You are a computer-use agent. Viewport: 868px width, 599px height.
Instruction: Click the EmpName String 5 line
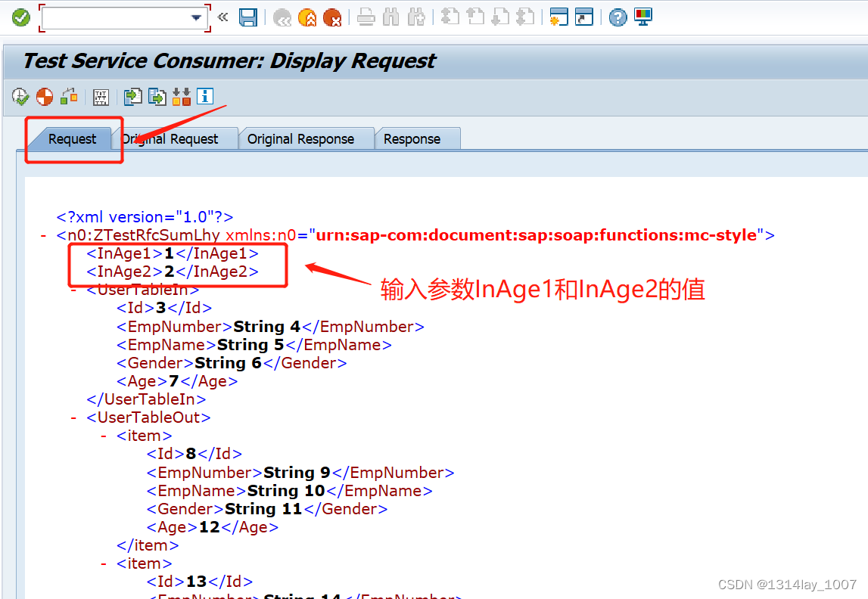click(254, 345)
